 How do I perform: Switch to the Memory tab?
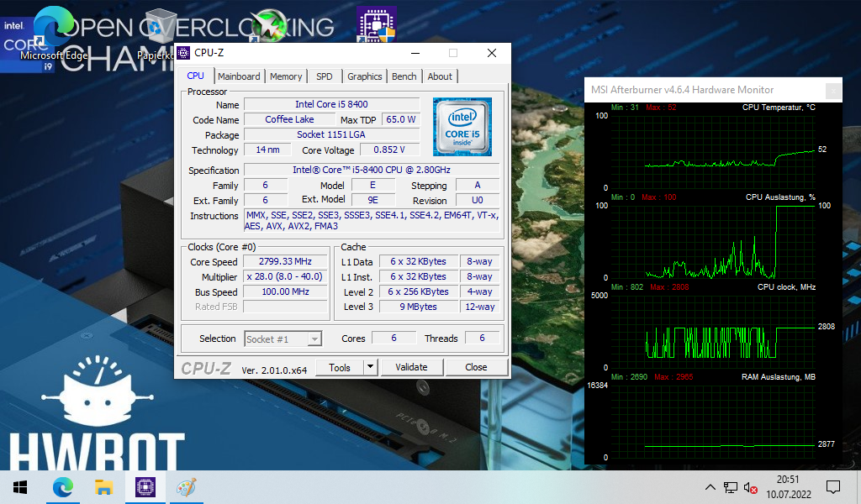[x=286, y=76]
